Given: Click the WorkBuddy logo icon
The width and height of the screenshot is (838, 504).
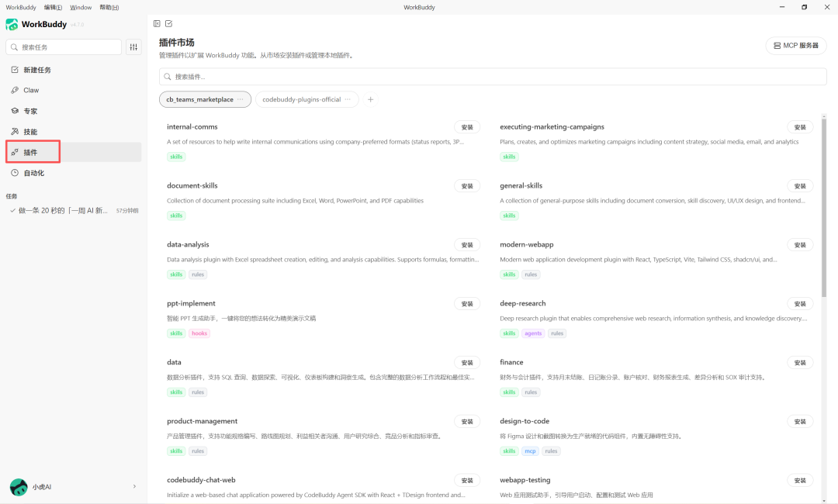Looking at the screenshot, I should click(12, 25).
